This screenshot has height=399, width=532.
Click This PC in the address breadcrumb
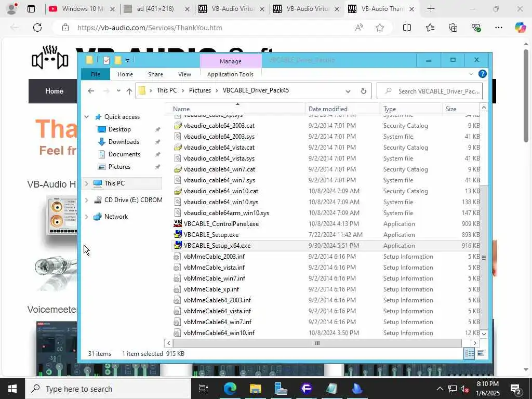click(x=167, y=90)
